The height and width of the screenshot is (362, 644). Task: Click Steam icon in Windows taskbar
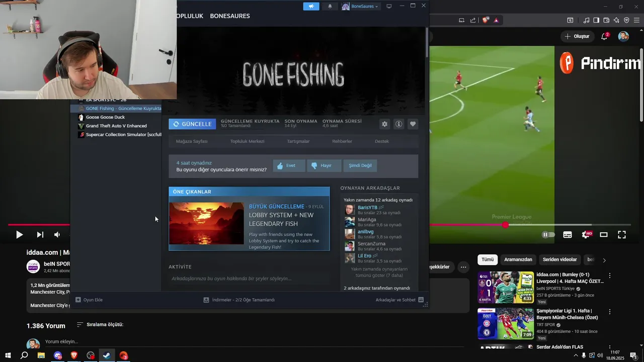tap(107, 355)
